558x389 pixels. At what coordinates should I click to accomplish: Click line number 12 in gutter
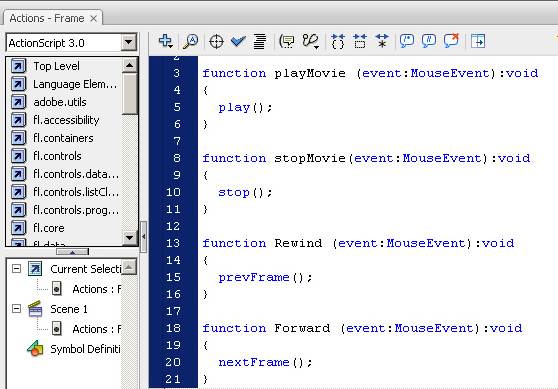coord(173,226)
